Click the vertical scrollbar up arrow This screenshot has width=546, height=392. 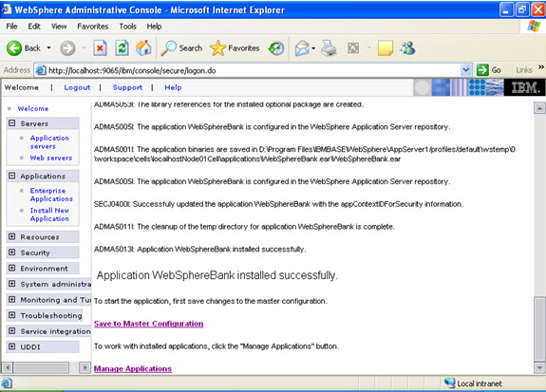pyautogui.click(x=539, y=108)
